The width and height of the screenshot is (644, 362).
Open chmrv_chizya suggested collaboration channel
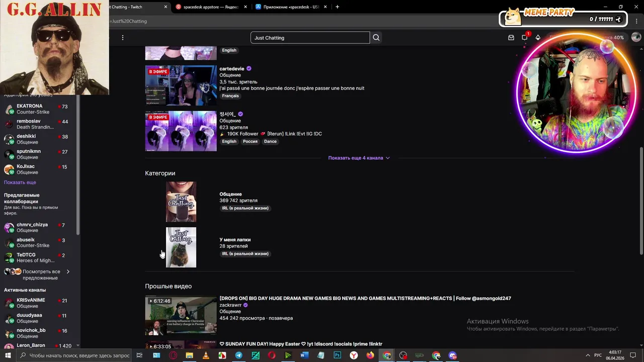coord(39,228)
